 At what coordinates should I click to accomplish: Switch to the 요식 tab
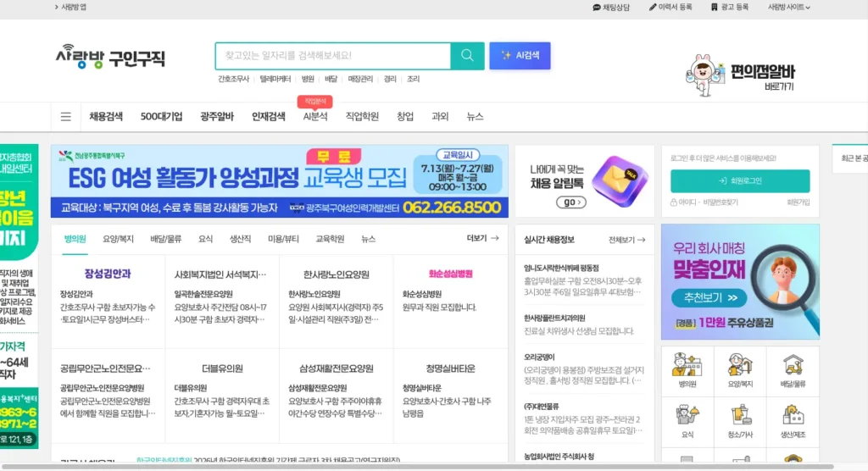(x=205, y=239)
